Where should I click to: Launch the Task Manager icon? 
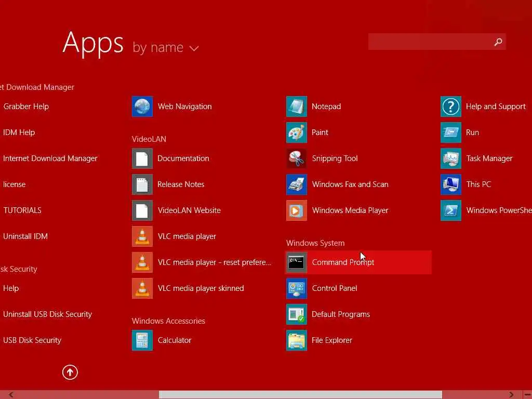tap(451, 158)
